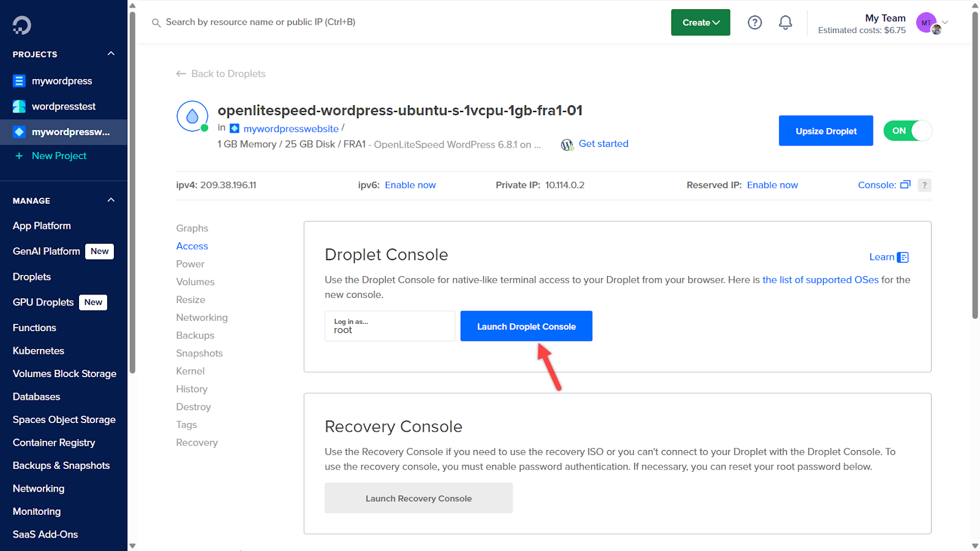Open the help question mark icon

[x=755, y=23]
